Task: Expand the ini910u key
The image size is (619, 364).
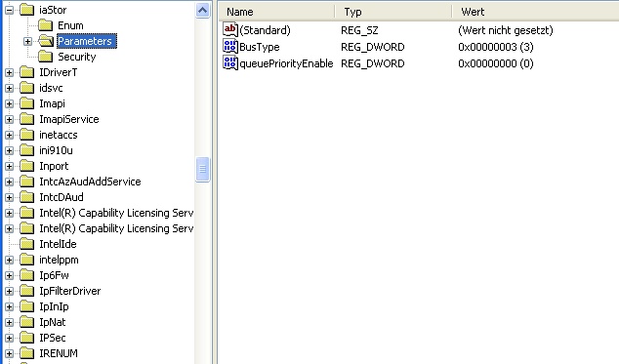Action: pyautogui.click(x=9, y=151)
